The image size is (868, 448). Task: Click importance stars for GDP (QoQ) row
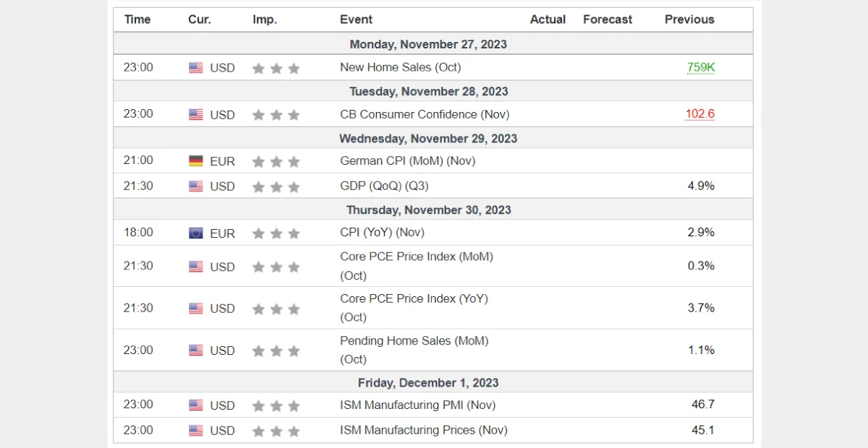click(276, 187)
